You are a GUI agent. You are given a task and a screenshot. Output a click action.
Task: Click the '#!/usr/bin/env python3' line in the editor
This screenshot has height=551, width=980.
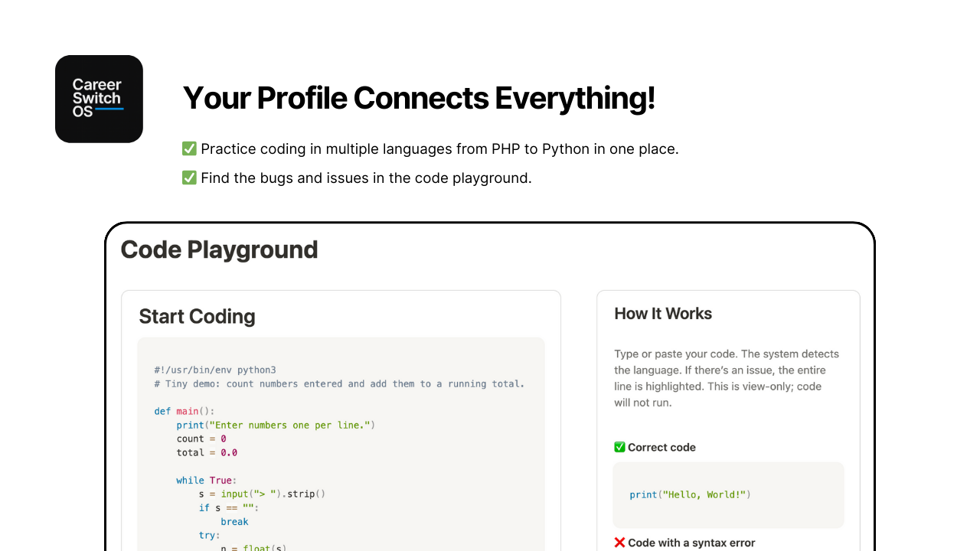[x=214, y=370]
